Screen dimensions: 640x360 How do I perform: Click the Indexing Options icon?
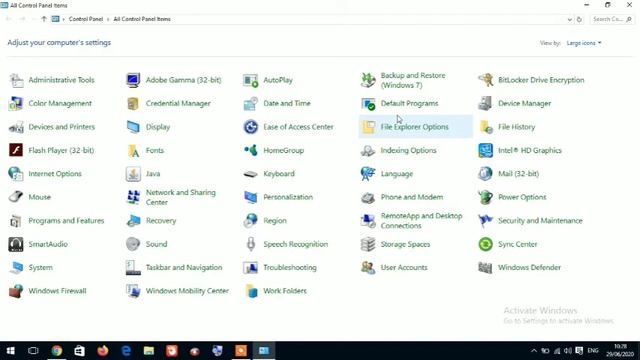[368, 151]
